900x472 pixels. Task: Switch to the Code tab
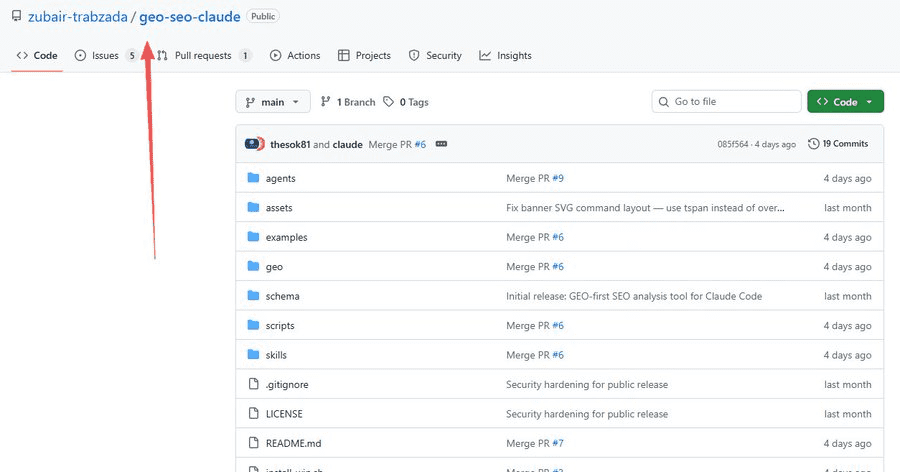tap(37, 56)
